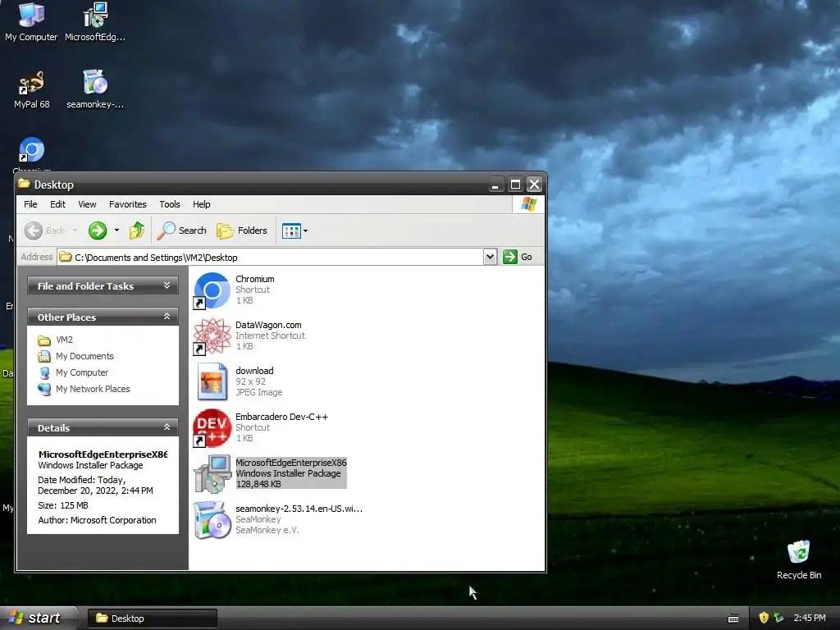840x630 pixels.
Task: Open Forward history dropdown arrow
Action: click(x=116, y=231)
